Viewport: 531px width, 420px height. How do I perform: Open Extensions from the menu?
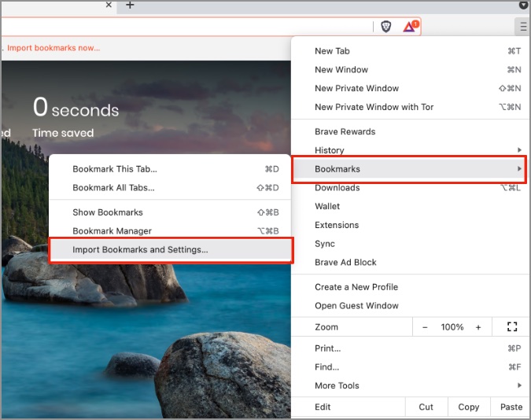(x=411, y=225)
